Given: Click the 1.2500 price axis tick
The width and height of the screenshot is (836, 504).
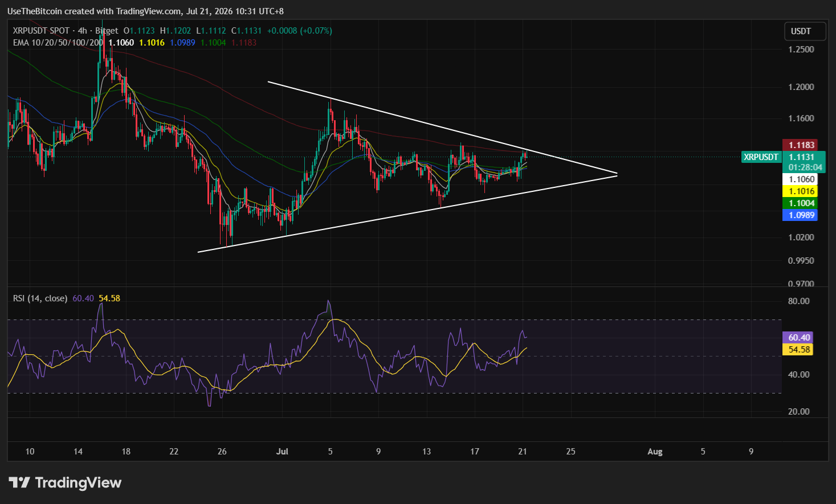Looking at the screenshot, I should (801, 50).
